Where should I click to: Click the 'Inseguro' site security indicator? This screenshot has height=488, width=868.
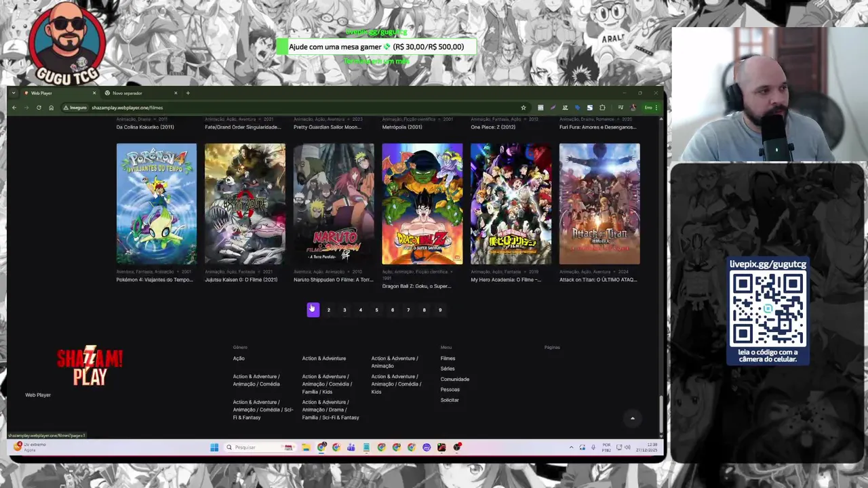[75, 108]
